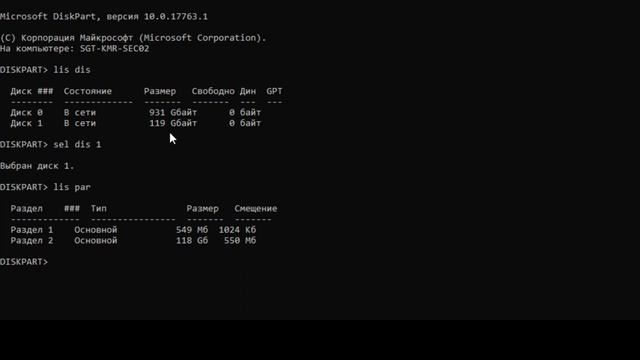Click the row label 'Диск 1'

click(x=27, y=123)
